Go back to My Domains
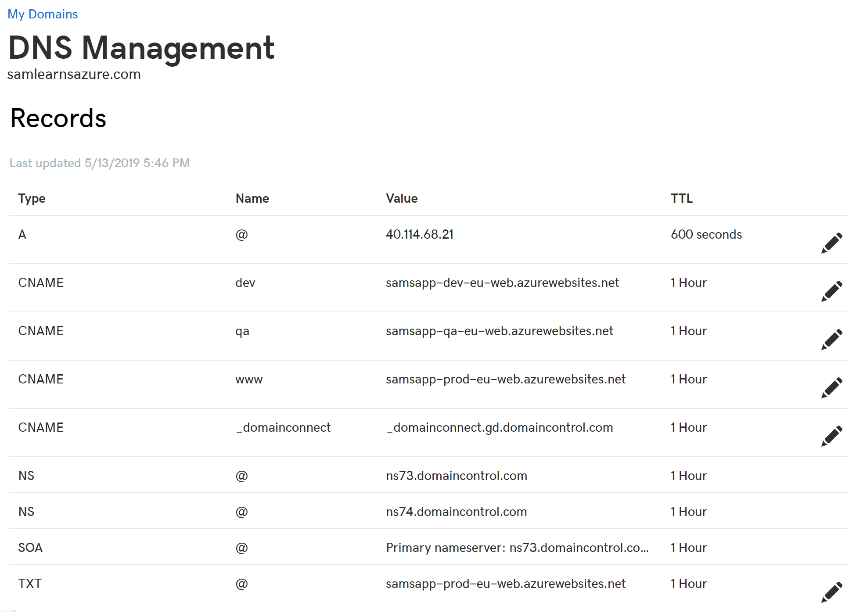The height and width of the screenshot is (616, 856). (x=43, y=14)
